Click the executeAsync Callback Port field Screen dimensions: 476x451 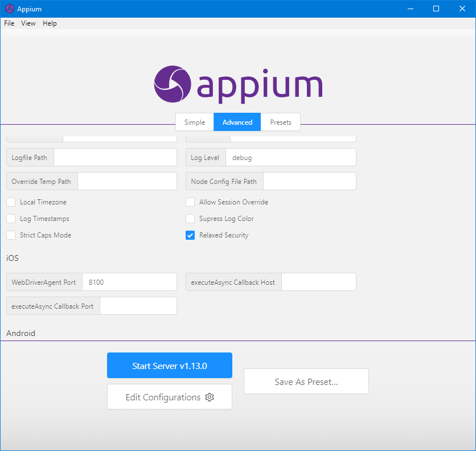pyautogui.click(x=138, y=306)
